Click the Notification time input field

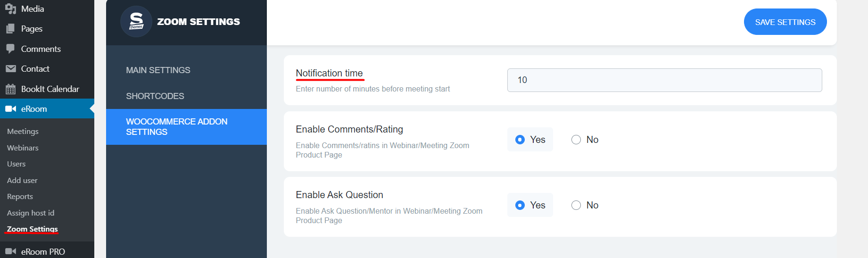tap(664, 80)
